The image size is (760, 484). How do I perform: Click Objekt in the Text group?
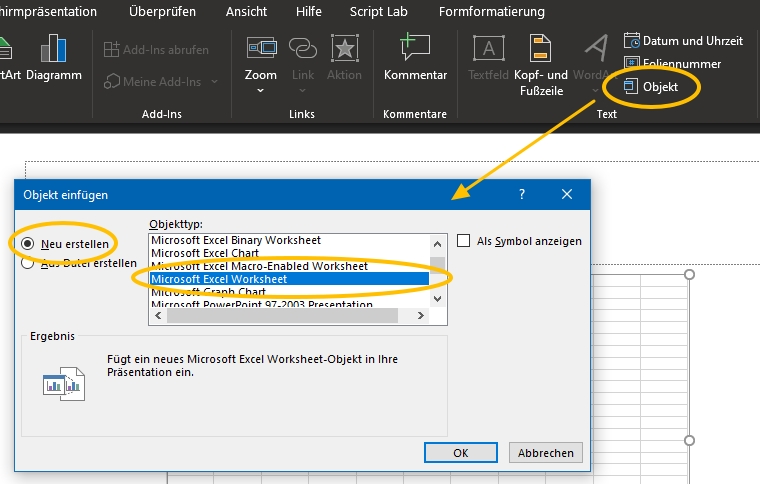[x=651, y=87]
